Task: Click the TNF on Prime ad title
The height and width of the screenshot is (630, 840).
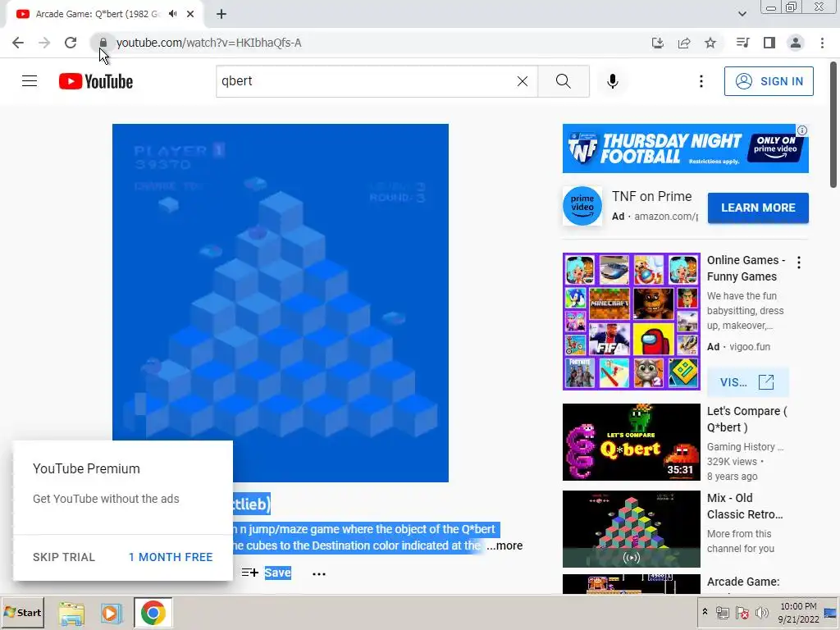Action: [651, 197]
